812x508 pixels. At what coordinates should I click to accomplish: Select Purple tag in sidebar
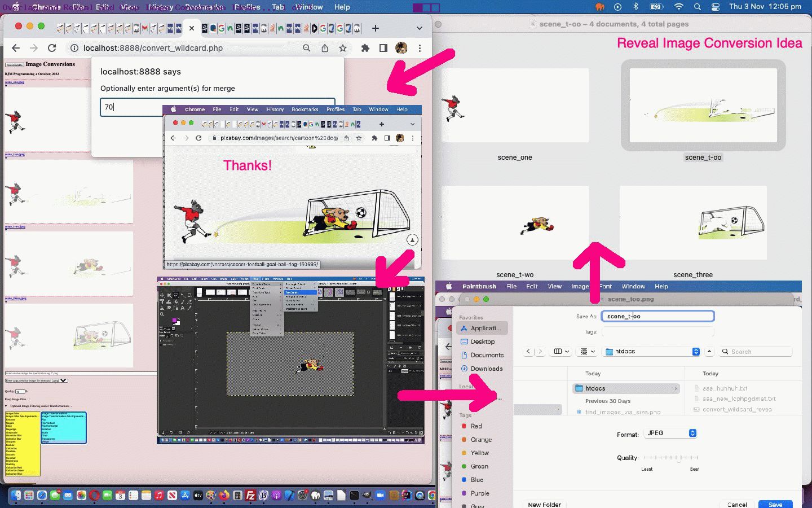click(475, 493)
